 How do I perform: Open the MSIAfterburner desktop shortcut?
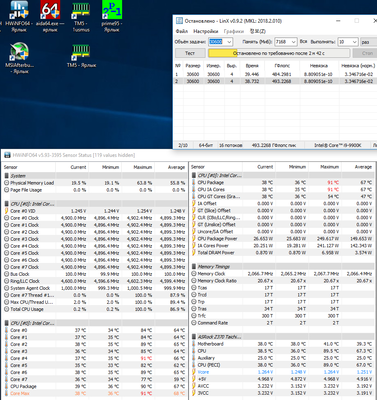point(19,58)
